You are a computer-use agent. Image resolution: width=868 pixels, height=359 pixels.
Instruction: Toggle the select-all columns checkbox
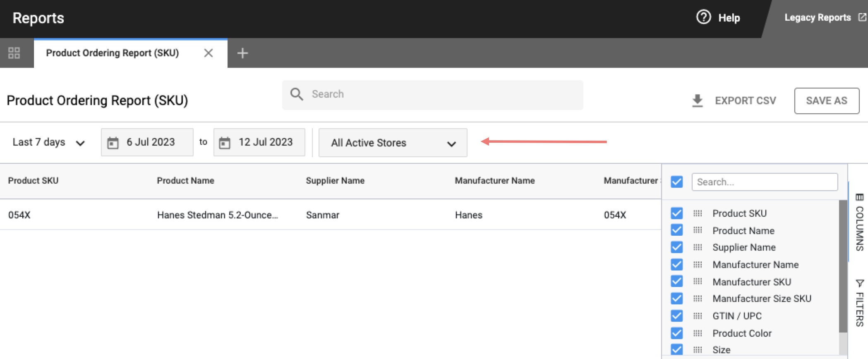[x=677, y=182]
